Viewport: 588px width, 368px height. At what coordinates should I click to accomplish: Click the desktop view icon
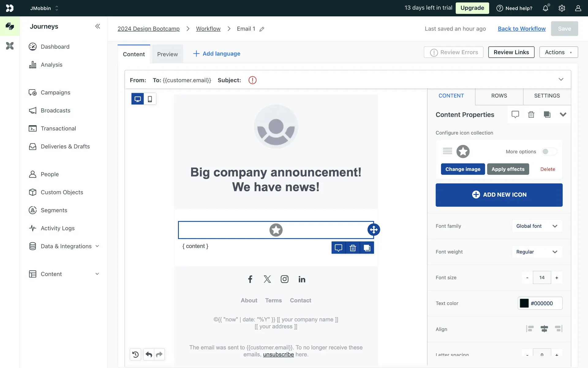[138, 99]
